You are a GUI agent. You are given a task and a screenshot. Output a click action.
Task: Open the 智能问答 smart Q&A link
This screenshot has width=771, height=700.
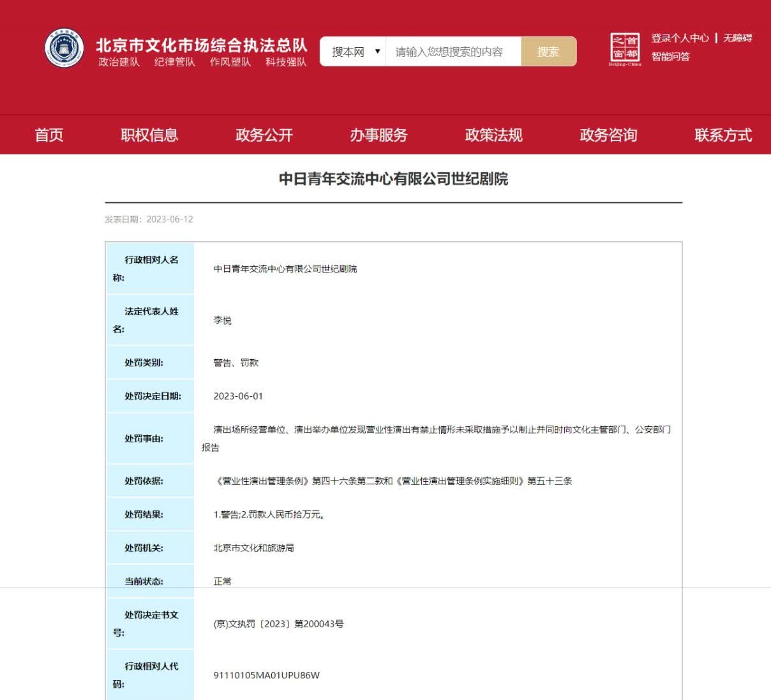[x=670, y=57]
